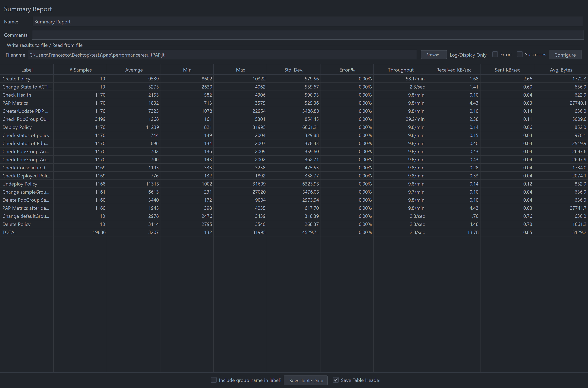Sort by Received KB/sec column header
This screenshot has height=388, width=588.
[x=454, y=70]
